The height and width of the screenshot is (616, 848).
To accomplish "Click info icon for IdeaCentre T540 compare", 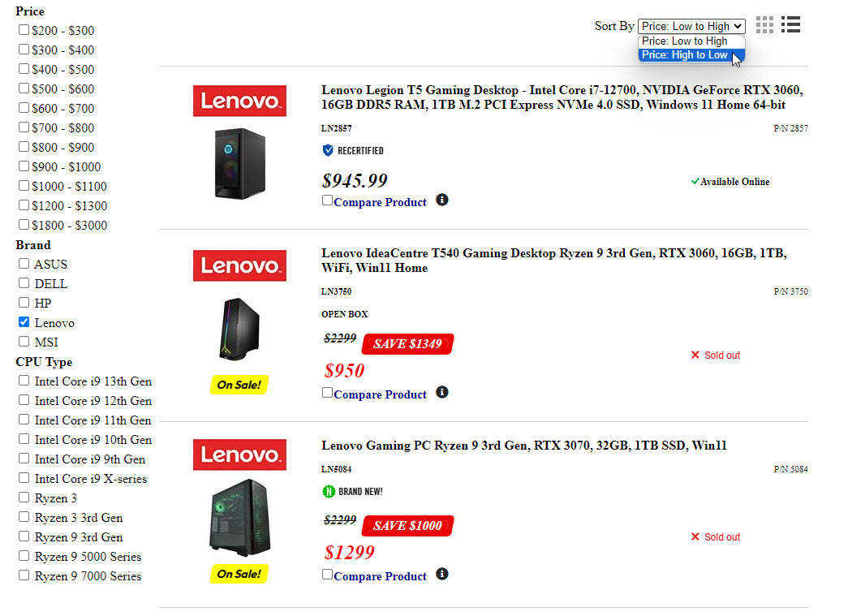I will tap(442, 392).
